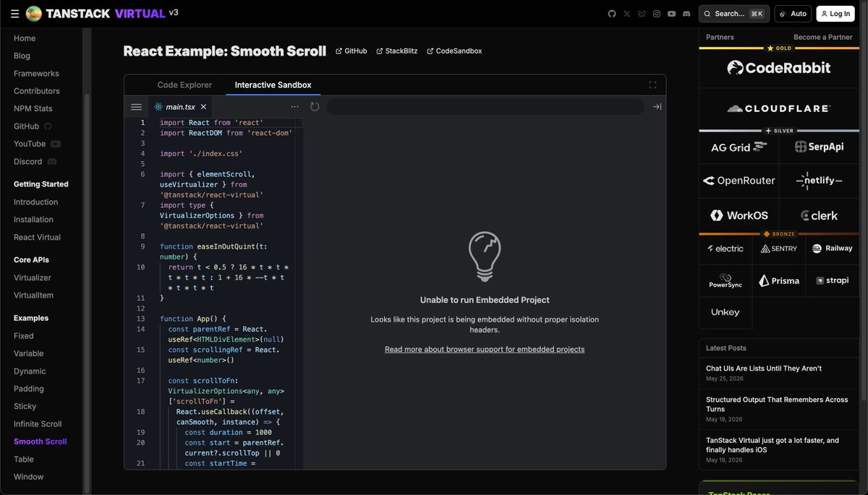Open the CodeRabbit partner logo
Screen dimensions: 868x495
coord(779,68)
